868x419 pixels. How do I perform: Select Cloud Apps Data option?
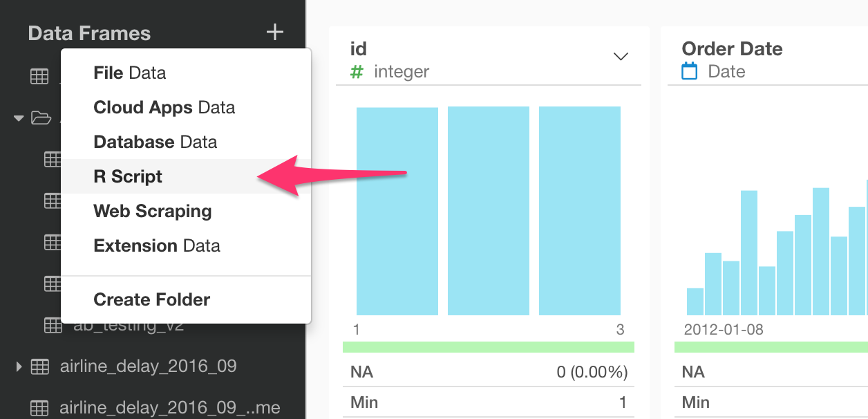coord(164,107)
